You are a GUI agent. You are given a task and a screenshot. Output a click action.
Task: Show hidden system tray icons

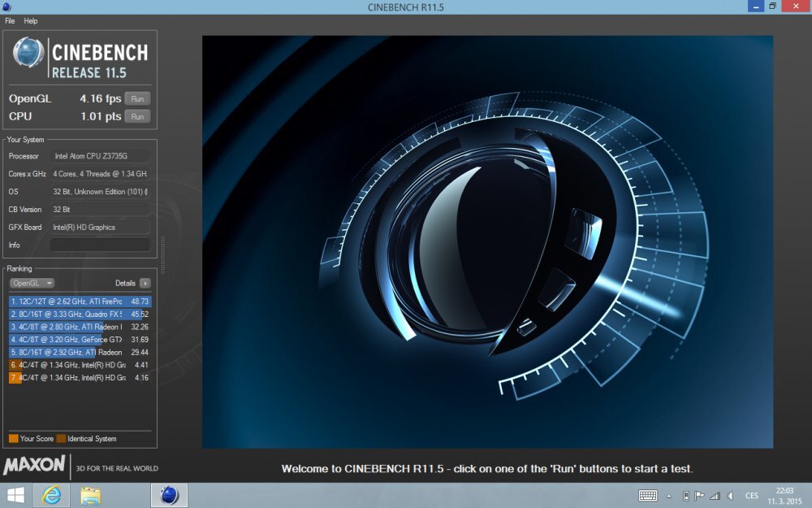tap(669, 496)
